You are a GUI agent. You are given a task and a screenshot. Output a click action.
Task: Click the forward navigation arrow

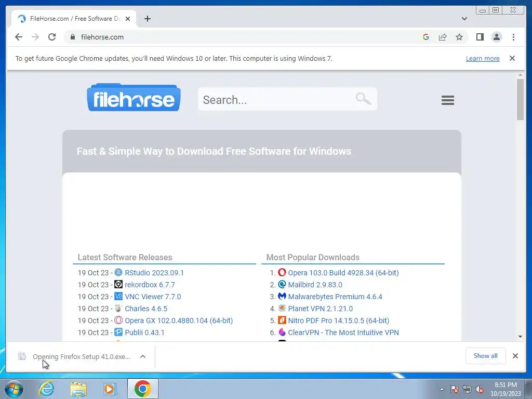pyautogui.click(x=35, y=37)
